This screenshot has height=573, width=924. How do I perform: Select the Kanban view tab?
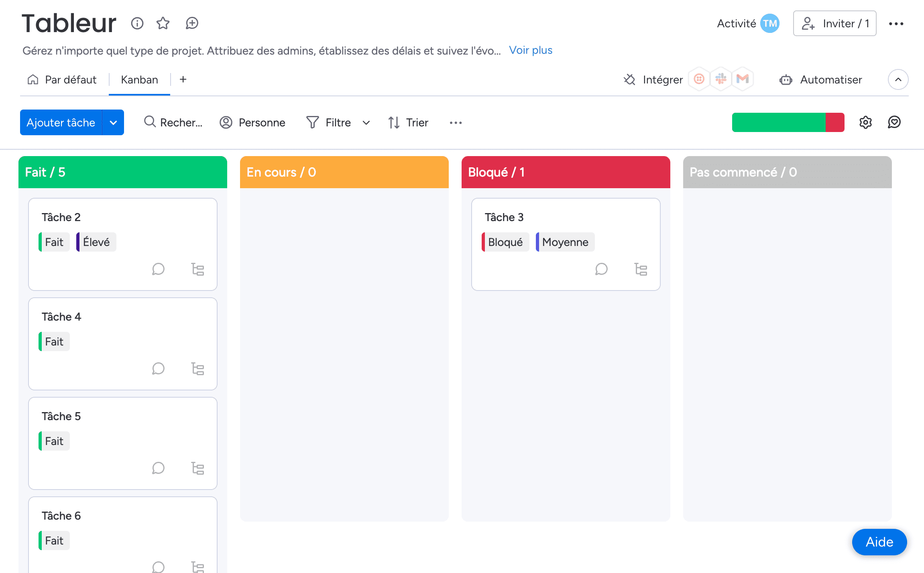click(139, 79)
